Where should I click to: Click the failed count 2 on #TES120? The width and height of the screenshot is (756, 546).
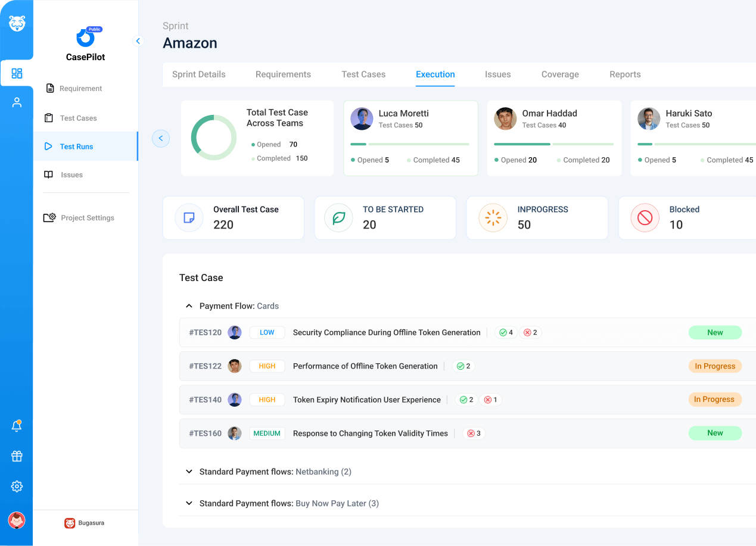point(530,332)
